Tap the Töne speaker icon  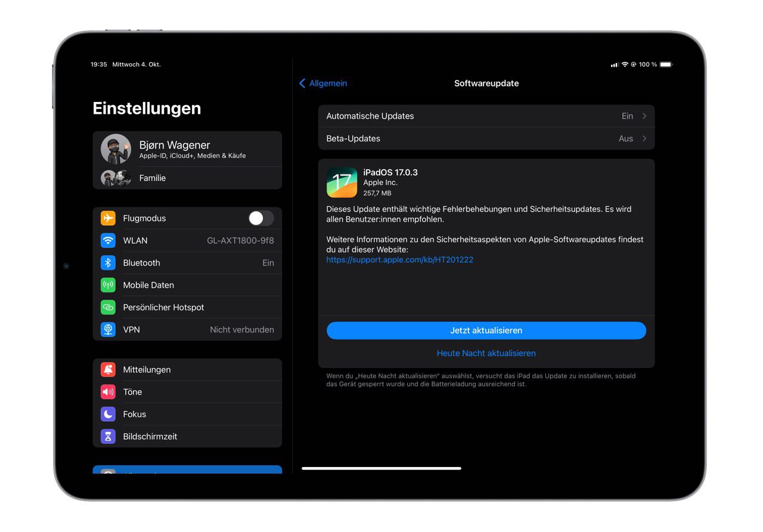(x=108, y=392)
